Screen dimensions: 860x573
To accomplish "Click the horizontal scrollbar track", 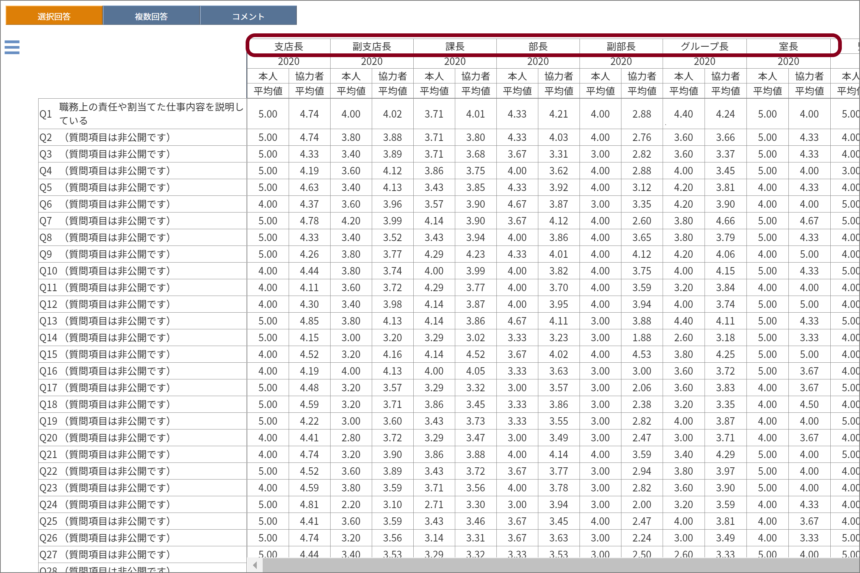I will click(550, 565).
